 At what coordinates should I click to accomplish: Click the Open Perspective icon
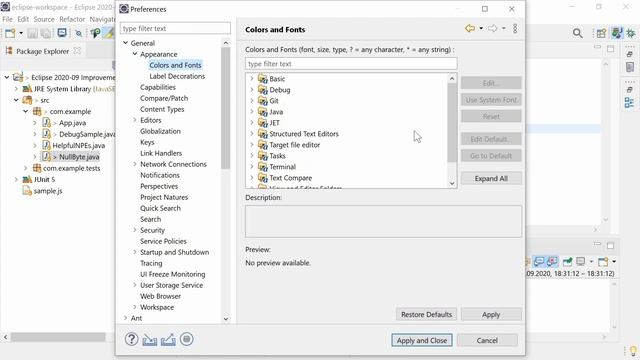(x=601, y=33)
